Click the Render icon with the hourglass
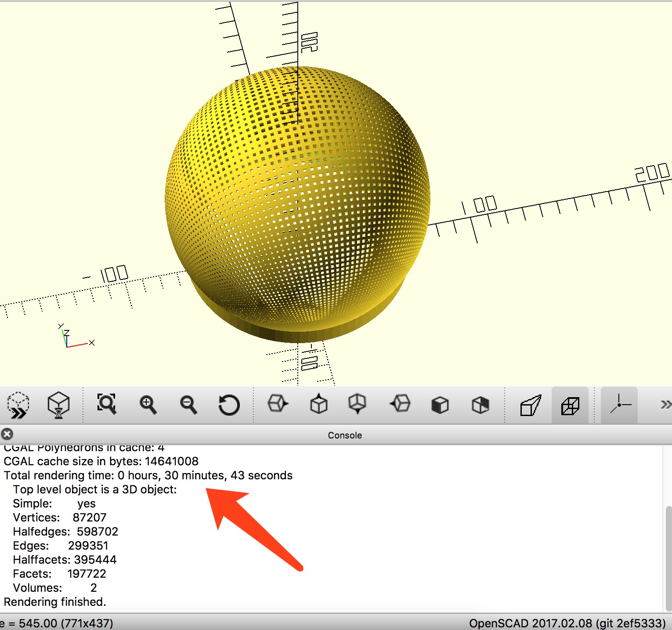This screenshot has height=630, width=672. (58, 405)
